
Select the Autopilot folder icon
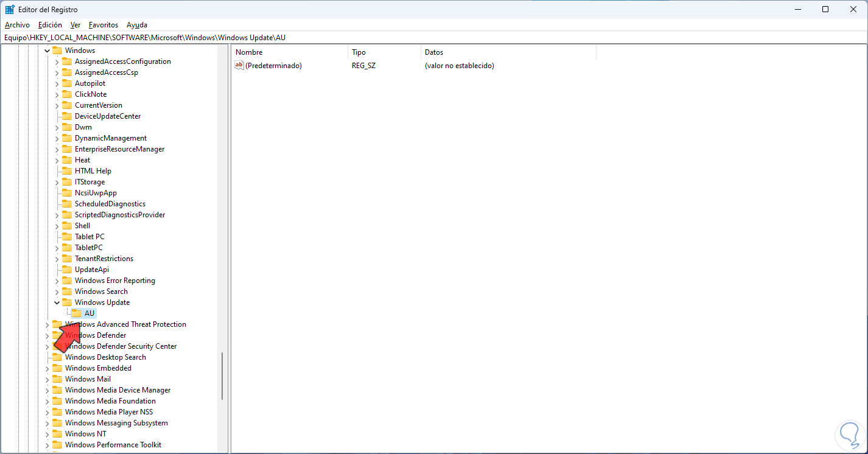pyautogui.click(x=67, y=83)
